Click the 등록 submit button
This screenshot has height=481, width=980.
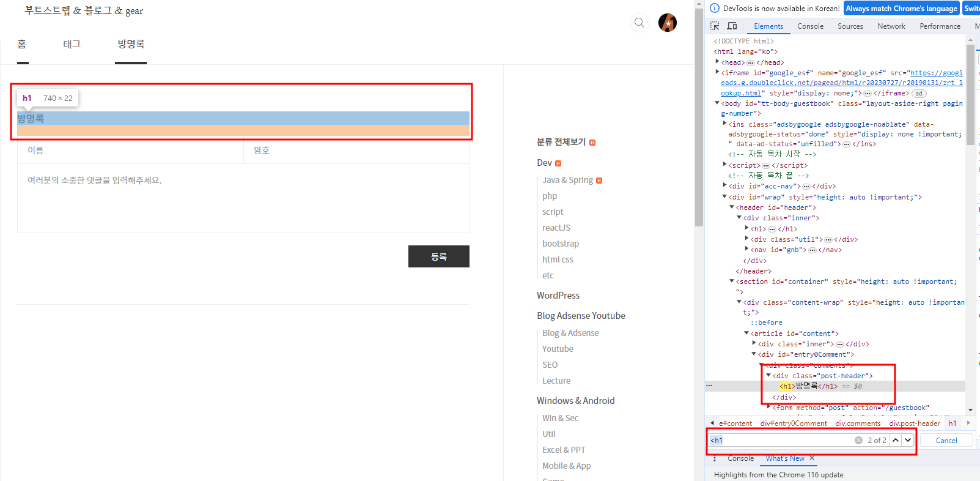point(439,256)
